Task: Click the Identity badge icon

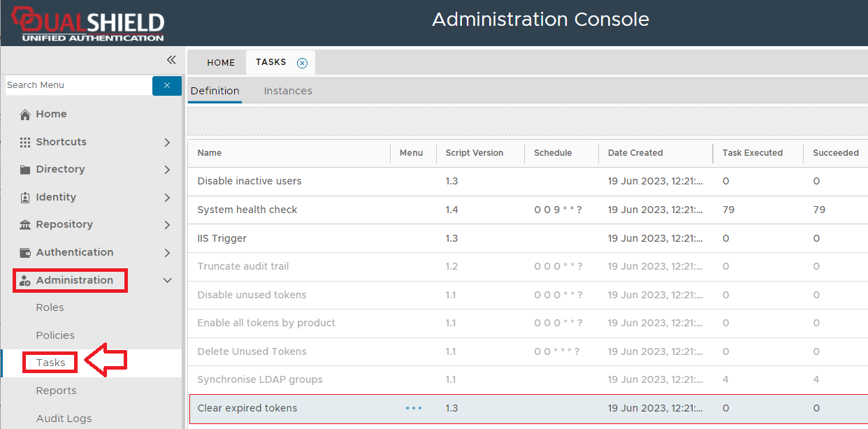Action: click(25, 198)
